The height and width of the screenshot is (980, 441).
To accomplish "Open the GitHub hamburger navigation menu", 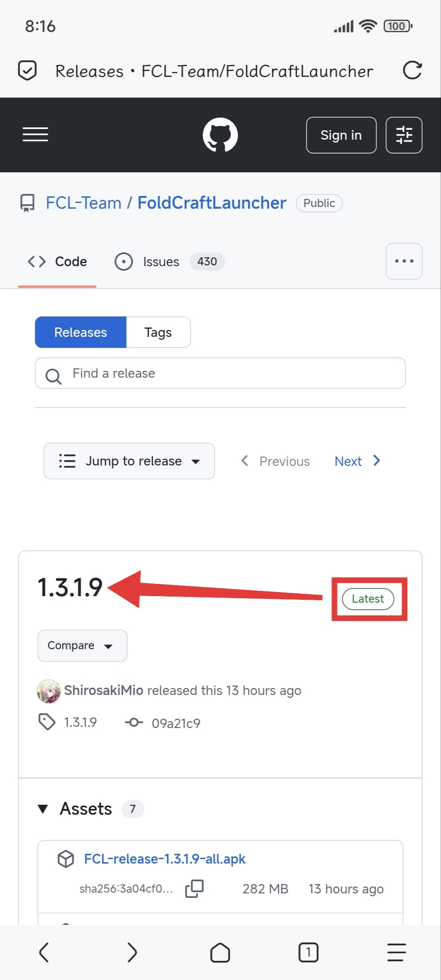I will [36, 134].
